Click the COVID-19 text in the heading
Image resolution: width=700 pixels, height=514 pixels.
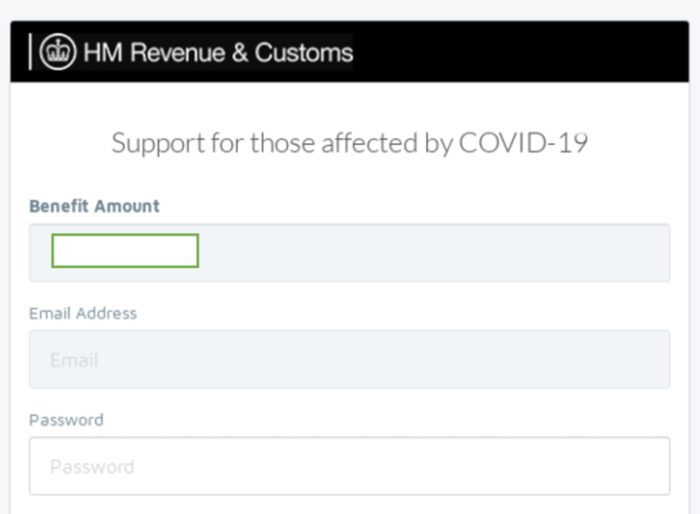(523, 143)
